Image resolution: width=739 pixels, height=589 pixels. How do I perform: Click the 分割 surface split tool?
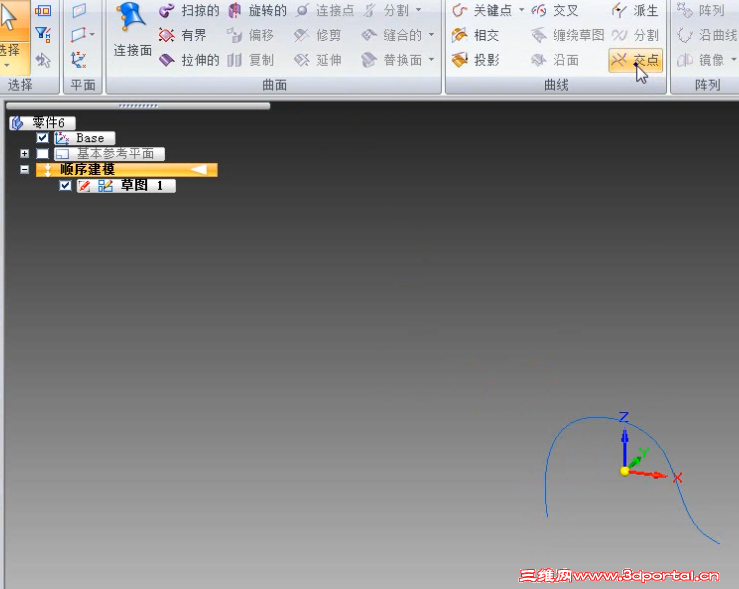pyautogui.click(x=386, y=10)
